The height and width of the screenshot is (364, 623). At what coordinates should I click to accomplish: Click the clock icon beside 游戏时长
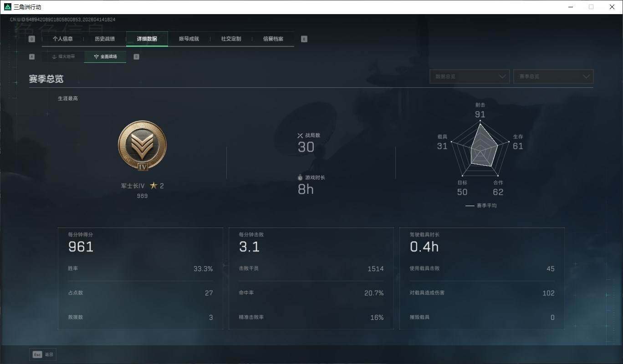coord(300,177)
